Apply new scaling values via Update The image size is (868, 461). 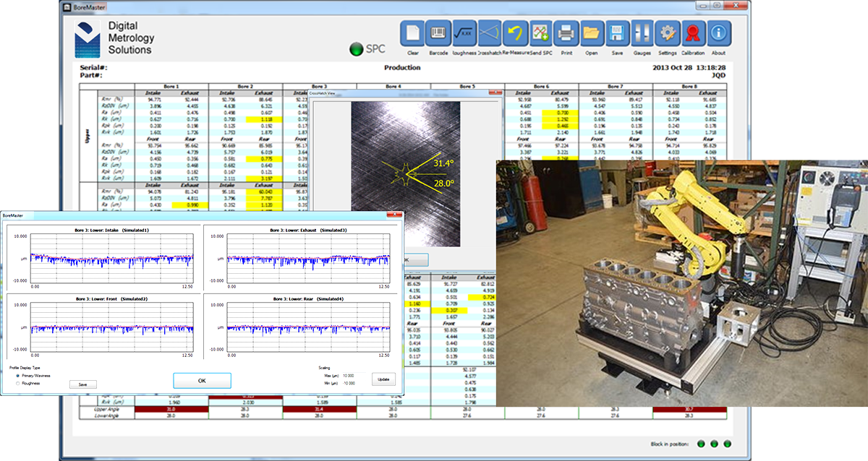click(383, 379)
